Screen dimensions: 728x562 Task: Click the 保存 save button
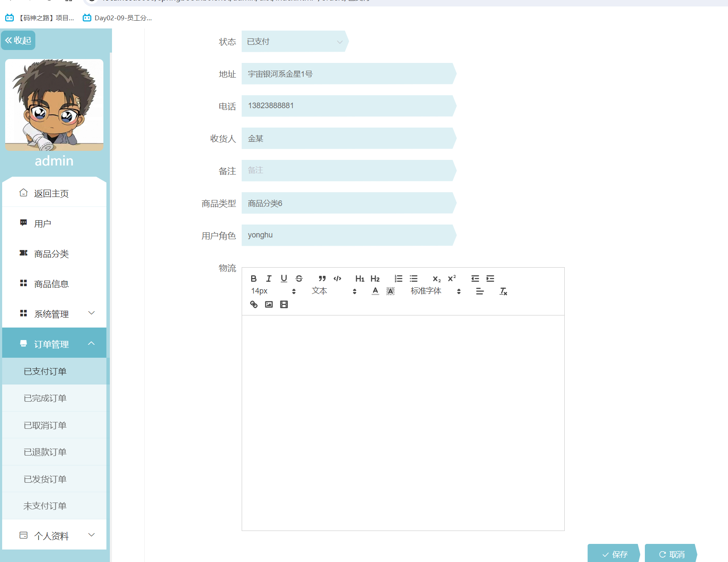point(614,553)
